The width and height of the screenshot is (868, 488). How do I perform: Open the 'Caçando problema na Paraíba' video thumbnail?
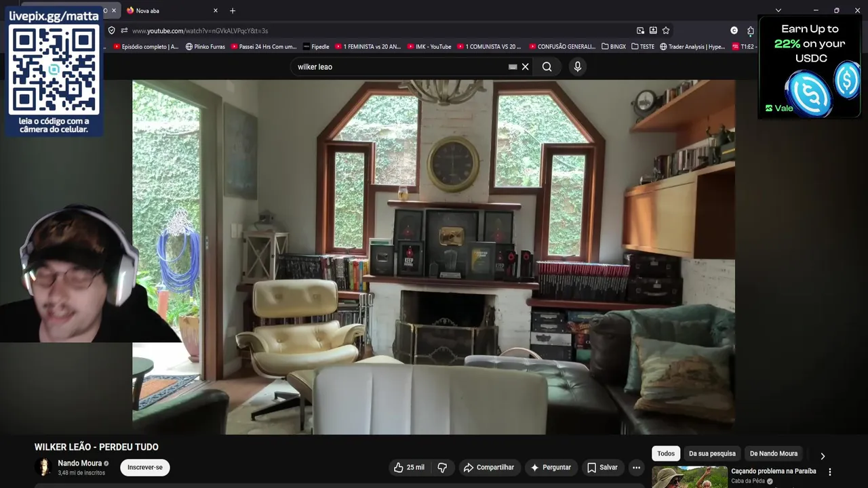(690, 477)
